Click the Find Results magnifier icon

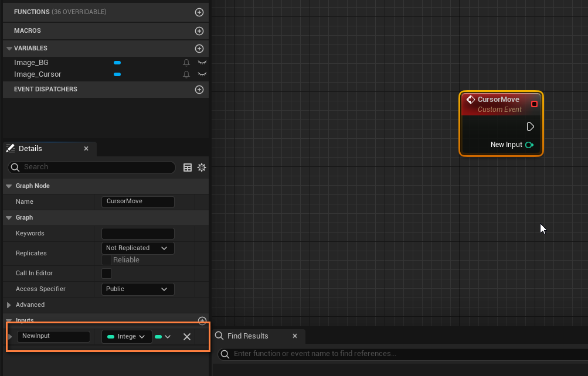219,336
